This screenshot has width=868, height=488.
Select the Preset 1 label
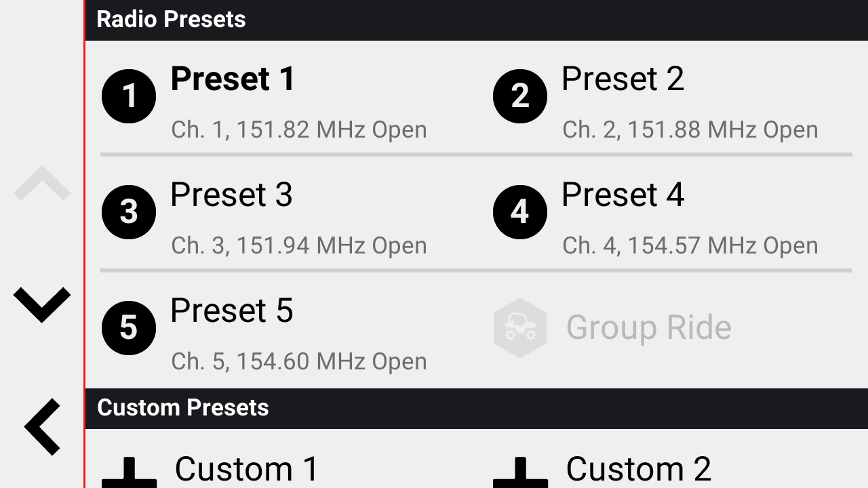click(x=233, y=79)
